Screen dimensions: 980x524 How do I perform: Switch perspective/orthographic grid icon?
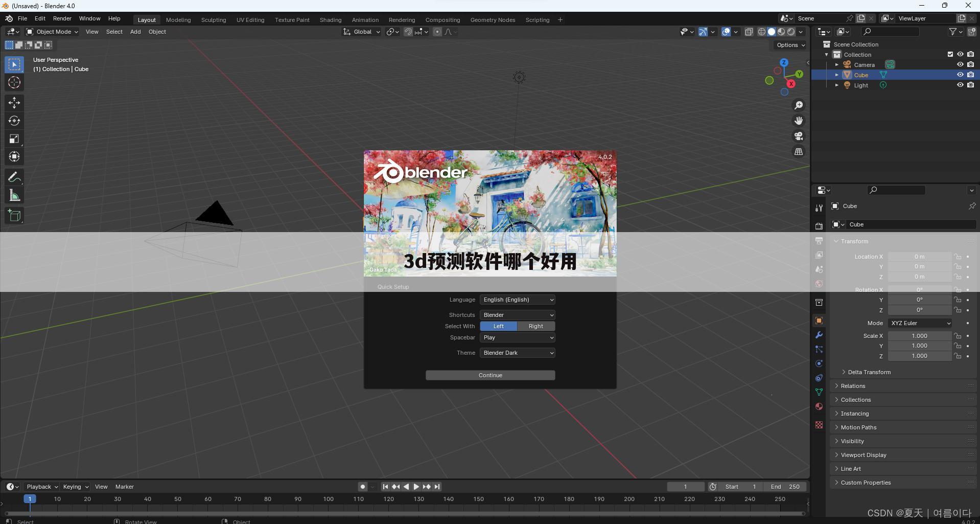[x=799, y=151]
